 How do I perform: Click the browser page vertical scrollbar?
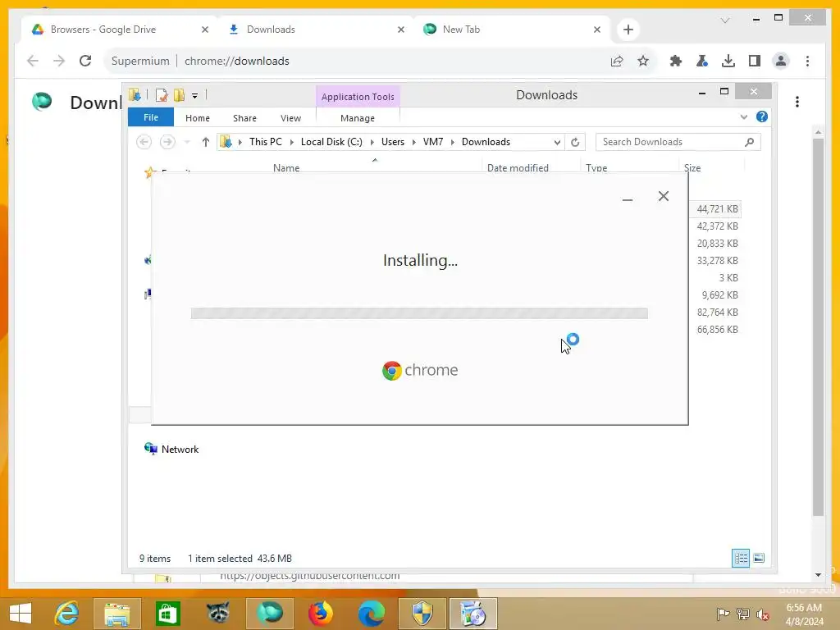(x=818, y=326)
